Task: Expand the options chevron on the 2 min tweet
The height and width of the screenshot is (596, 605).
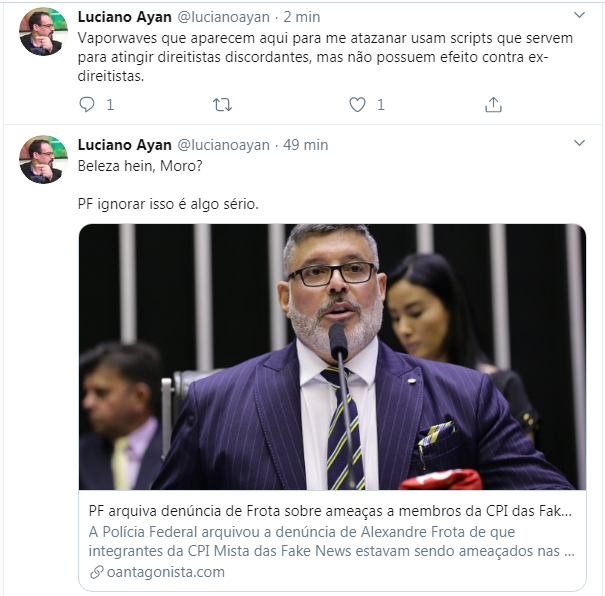Action: [x=579, y=16]
